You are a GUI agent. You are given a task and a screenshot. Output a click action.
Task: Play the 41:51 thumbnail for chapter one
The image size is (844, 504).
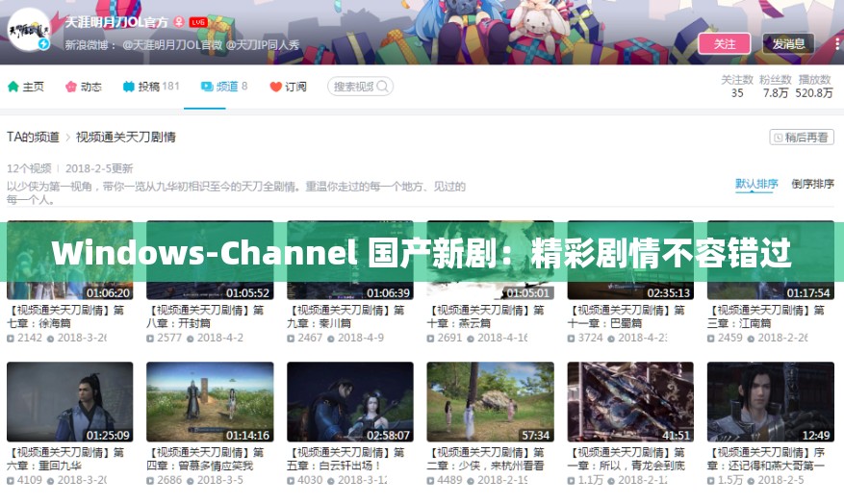coord(630,402)
